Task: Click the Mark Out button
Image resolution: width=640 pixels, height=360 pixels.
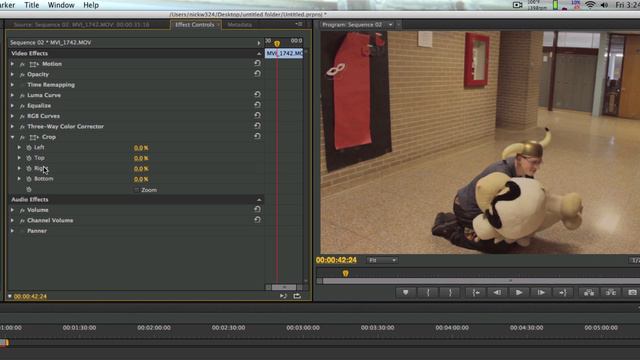Action: (x=450, y=293)
